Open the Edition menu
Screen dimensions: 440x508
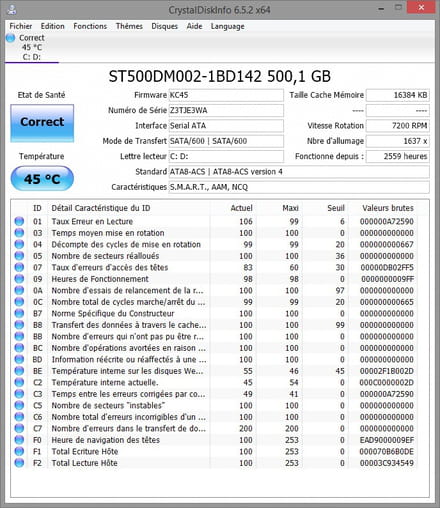tap(52, 26)
